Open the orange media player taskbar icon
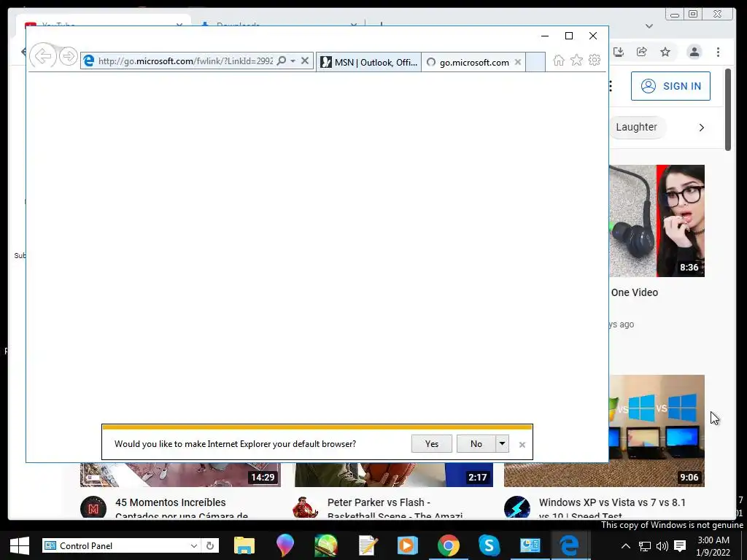747x560 pixels. (x=408, y=545)
